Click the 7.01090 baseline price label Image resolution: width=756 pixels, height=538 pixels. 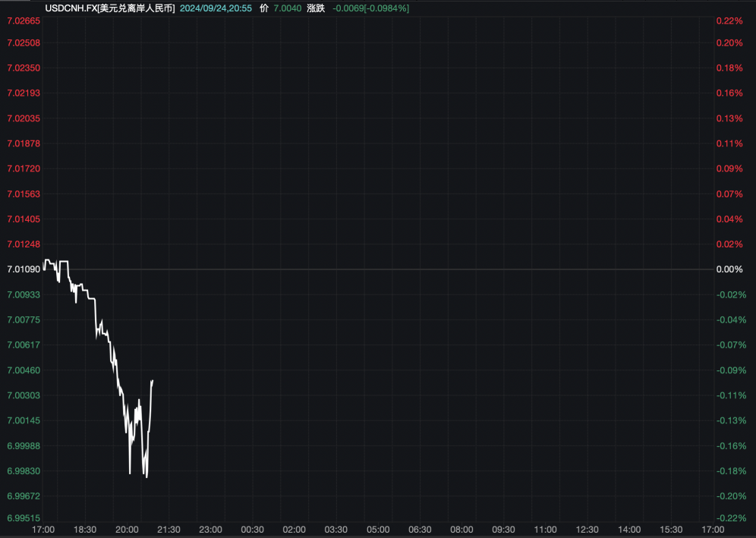pyautogui.click(x=24, y=269)
